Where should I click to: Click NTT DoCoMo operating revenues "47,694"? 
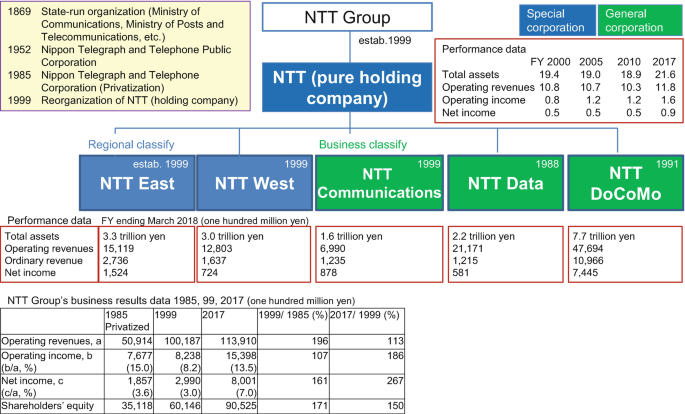click(588, 248)
